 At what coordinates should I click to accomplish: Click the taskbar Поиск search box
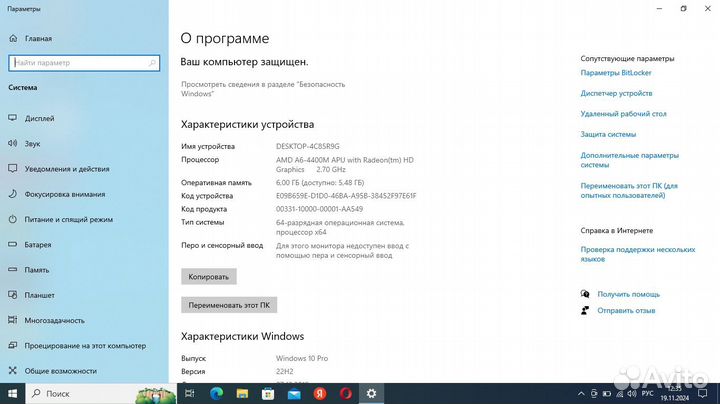pyautogui.click(x=101, y=393)
